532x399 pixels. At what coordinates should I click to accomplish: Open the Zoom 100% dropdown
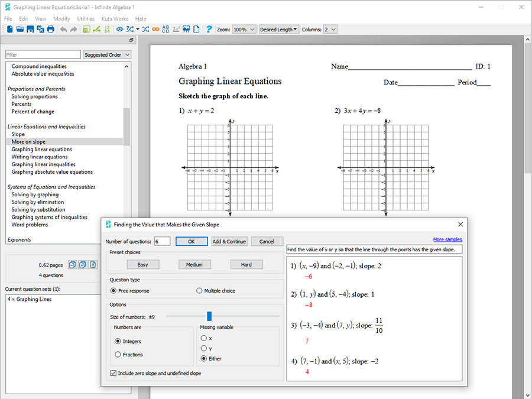click(244, 30)
